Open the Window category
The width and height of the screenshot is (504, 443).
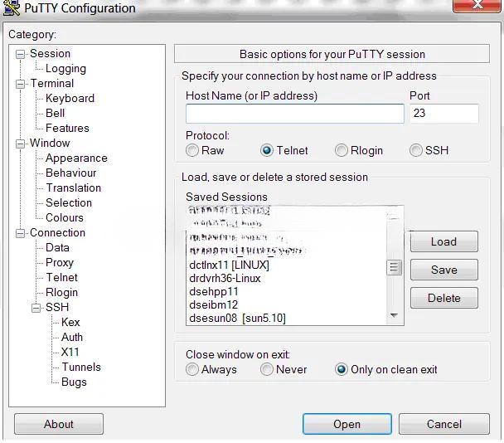[50, 143]
